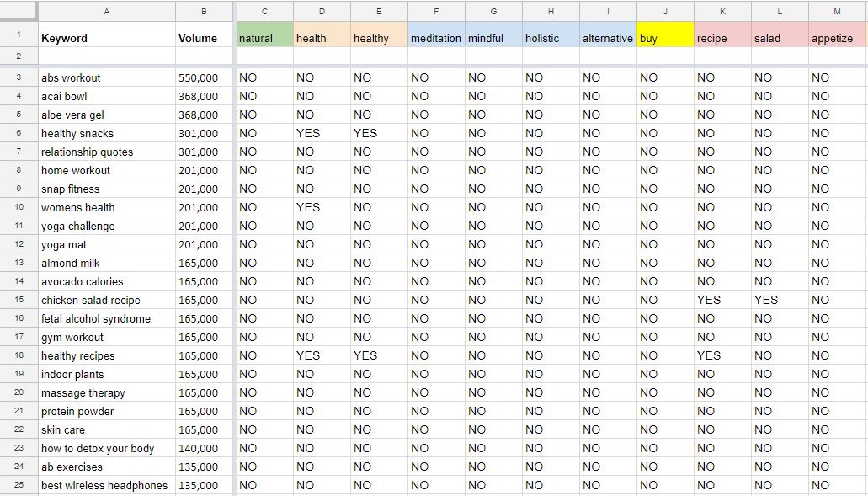Click the yellow 'buy' header cell

665,38
